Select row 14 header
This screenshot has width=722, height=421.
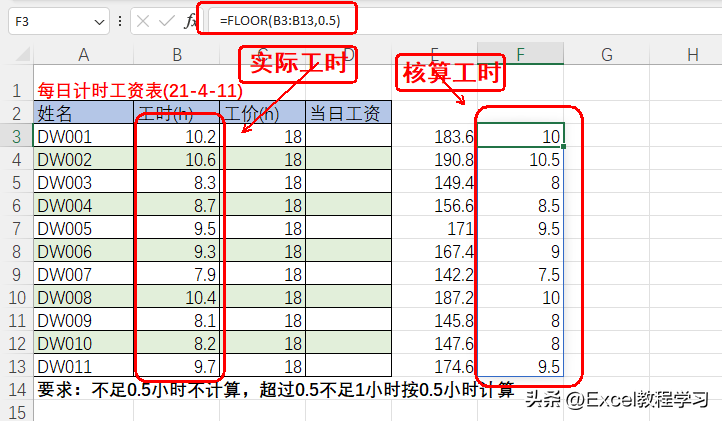pyautogui.click(x=16, y=389)
